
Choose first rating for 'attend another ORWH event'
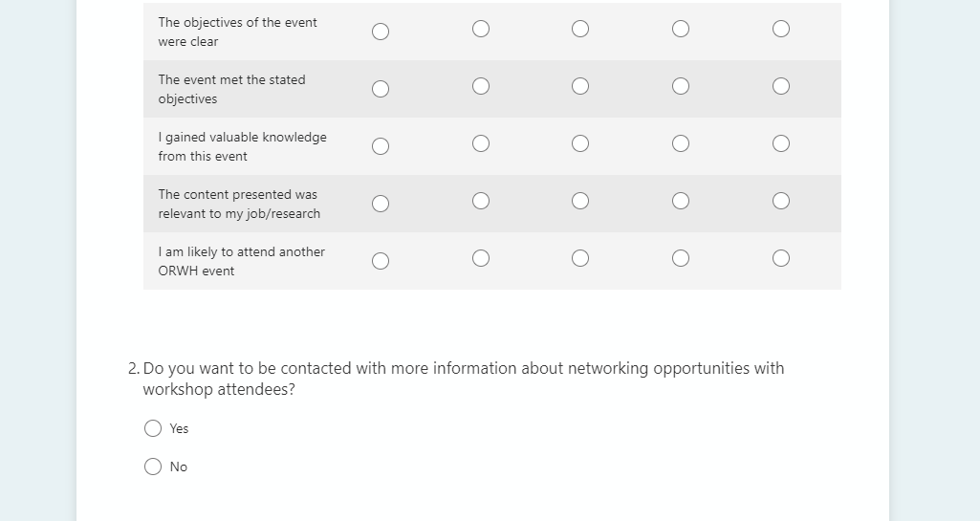click(x=381, y=261)
